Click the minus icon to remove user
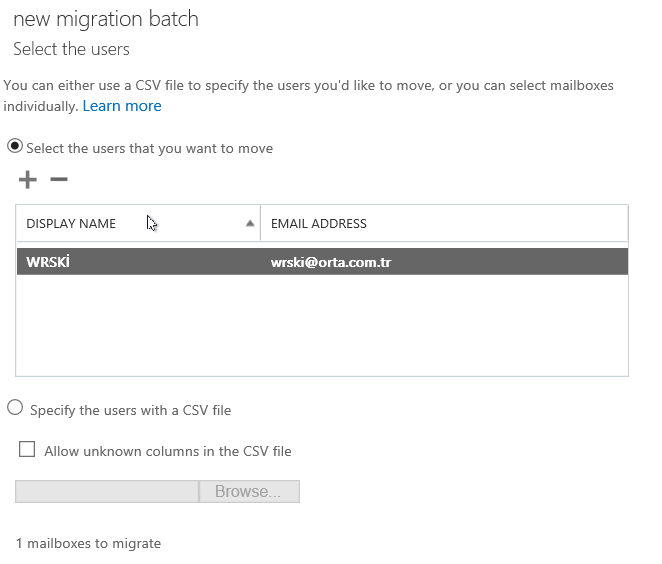Screen dimensions: 662x564 (59, 179)
